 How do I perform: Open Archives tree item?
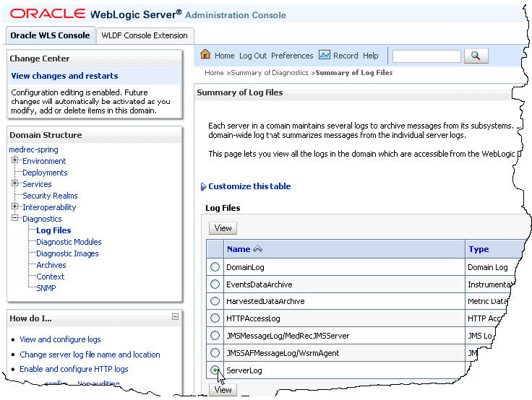point(51,265)
